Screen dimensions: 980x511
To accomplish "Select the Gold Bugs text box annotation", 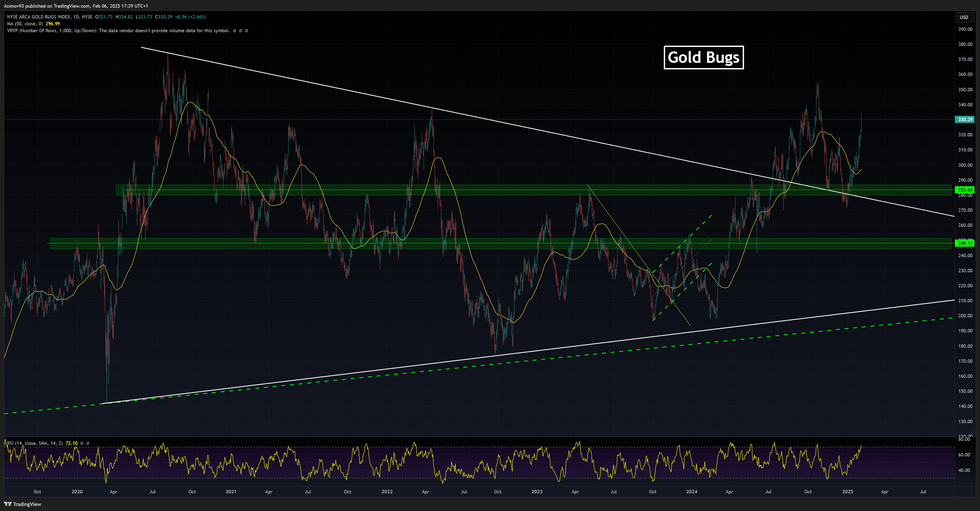I will tap(703, 58).
